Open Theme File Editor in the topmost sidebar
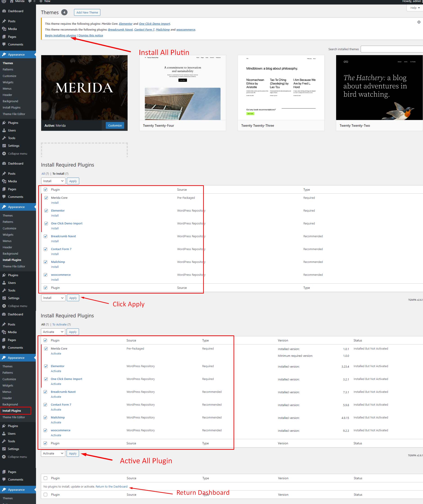The height and width of the screenshot is (504, 423). [x=14, y=114]
